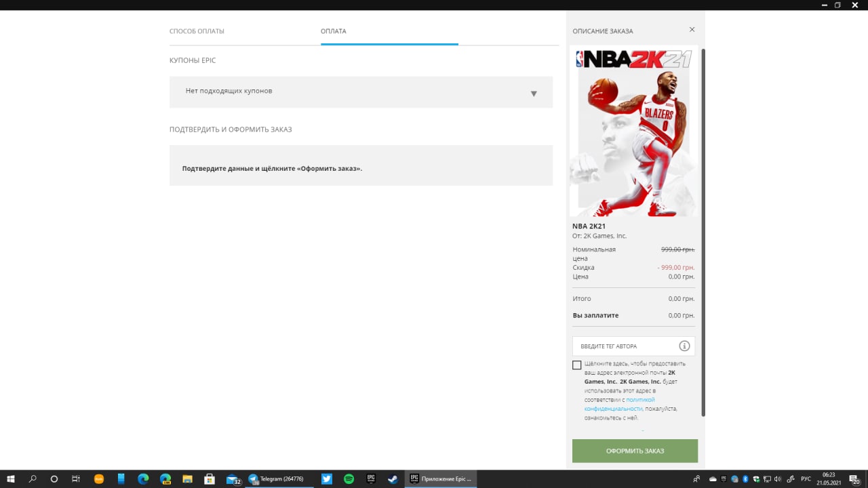
Task: Switch to Способ оплаты tab
Action: point(197,31)
